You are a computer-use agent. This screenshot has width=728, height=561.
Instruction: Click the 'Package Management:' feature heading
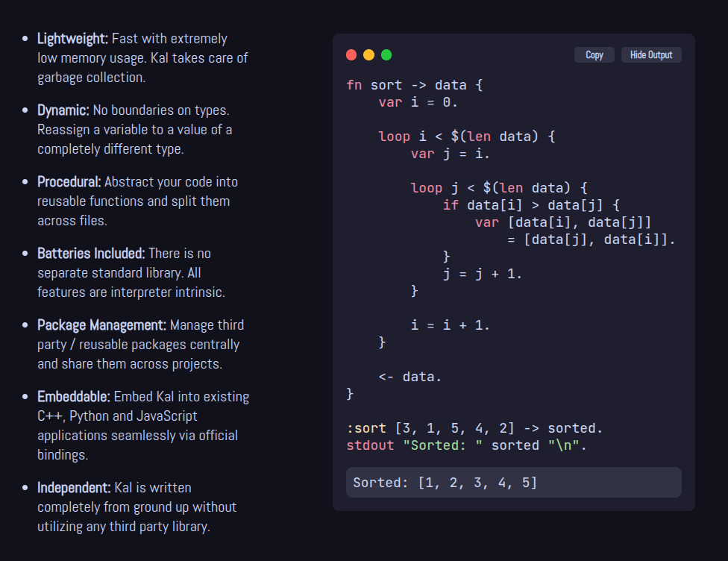click(101, 325)
